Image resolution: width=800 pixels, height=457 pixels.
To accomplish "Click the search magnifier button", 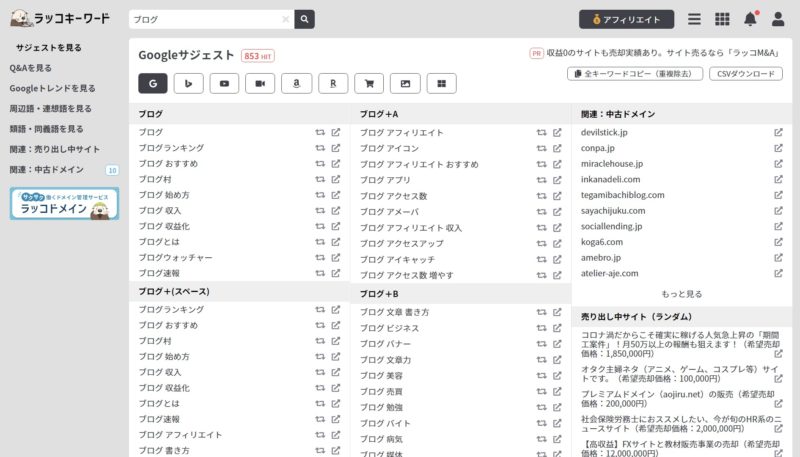I will (305, 19).
